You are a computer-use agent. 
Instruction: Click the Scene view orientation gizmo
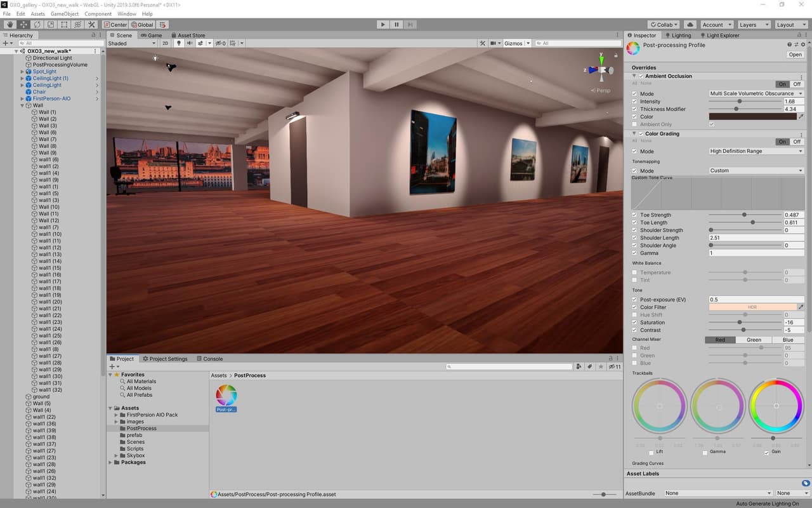601,70
